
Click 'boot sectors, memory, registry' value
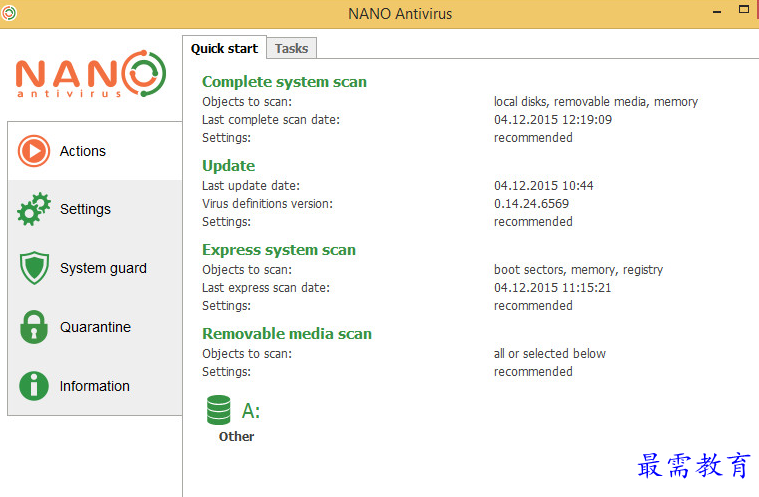tap(578, 270)
